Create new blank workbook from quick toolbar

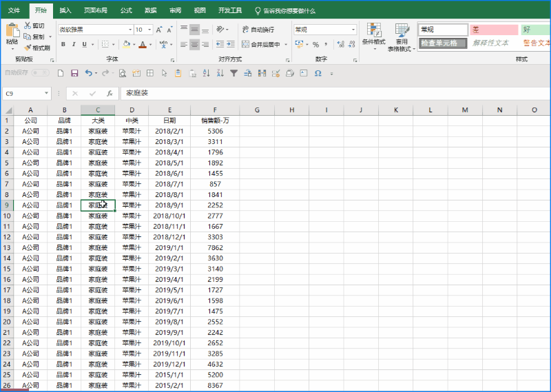(61, 73)
